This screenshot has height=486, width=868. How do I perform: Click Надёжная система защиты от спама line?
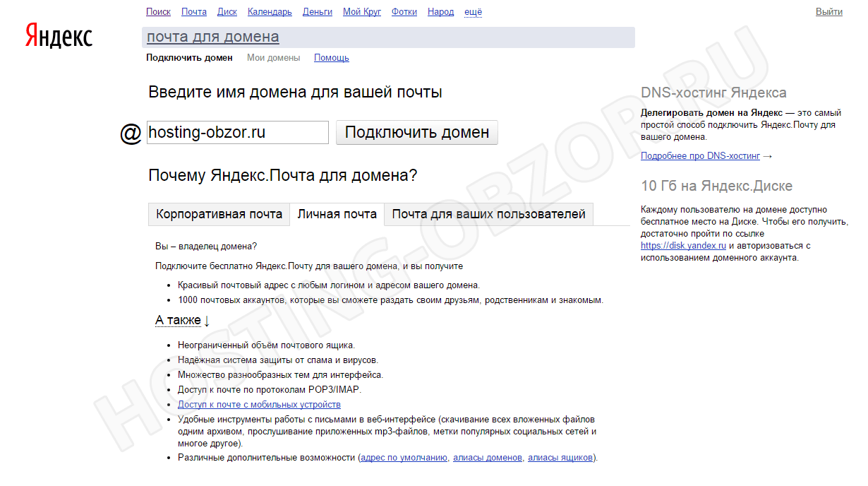point(277,360)
